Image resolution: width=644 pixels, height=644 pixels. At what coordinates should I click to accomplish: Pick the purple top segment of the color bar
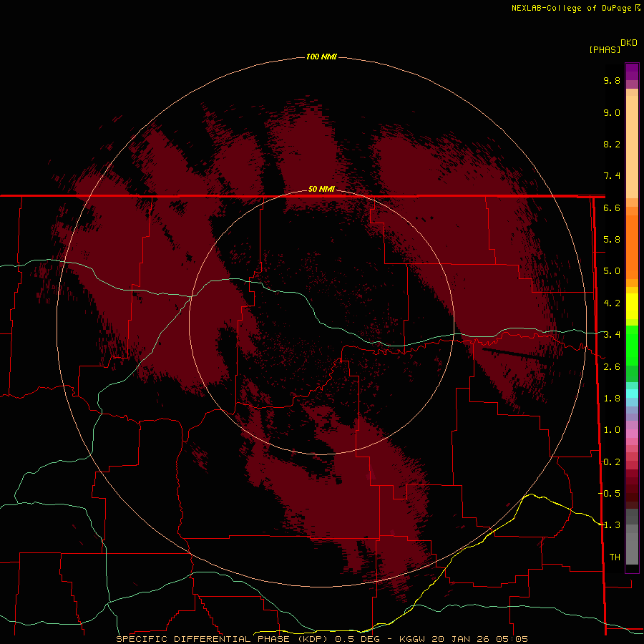[632, 72]
